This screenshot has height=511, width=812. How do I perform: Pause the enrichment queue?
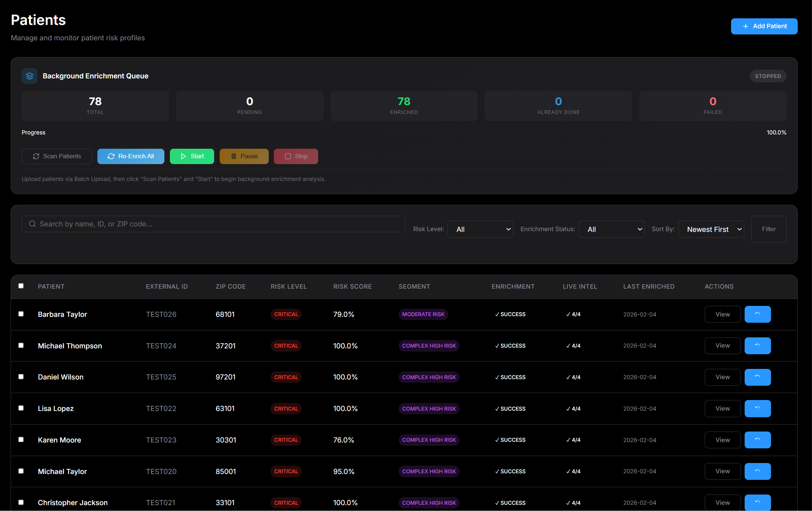pos(244,156)
